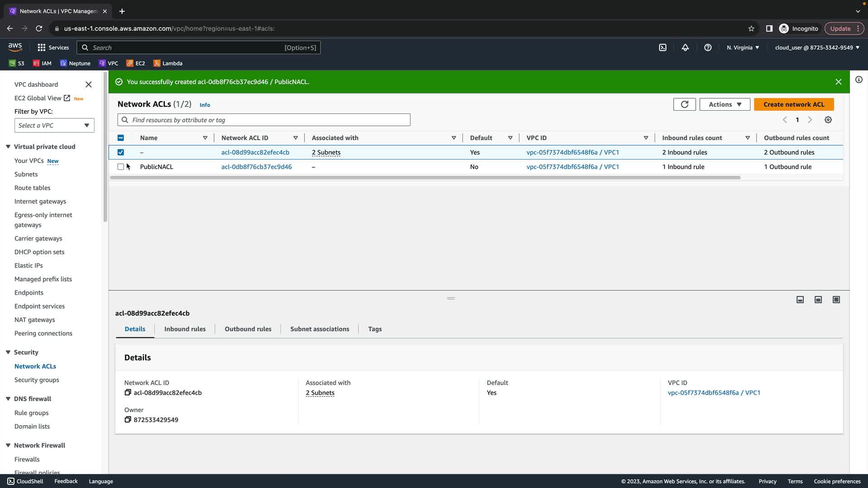Copy the Network ACL ID in Details
The width and height of the screenshot is (868, 488).
(128, 393)
